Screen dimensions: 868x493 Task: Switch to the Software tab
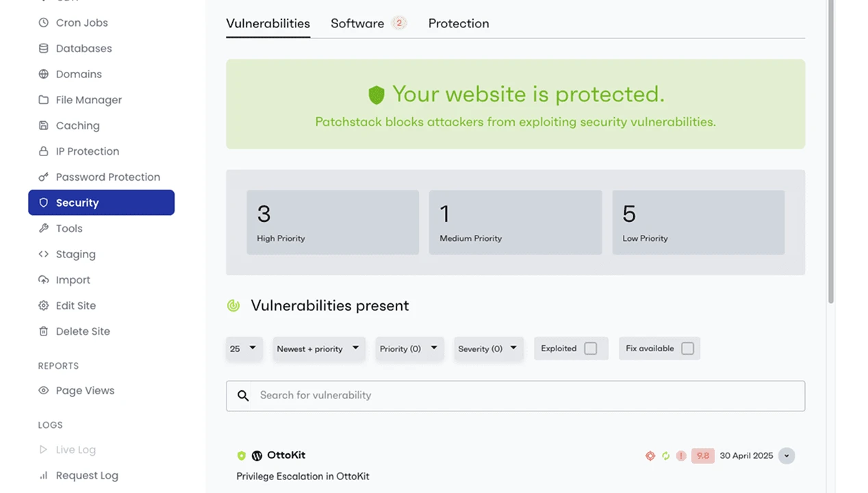pos(357,23)
